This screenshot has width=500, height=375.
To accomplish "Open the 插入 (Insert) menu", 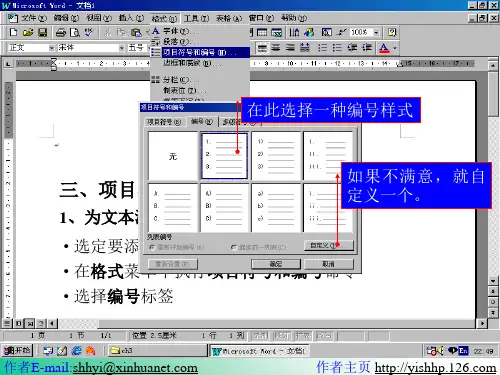I will pos(131,18).
